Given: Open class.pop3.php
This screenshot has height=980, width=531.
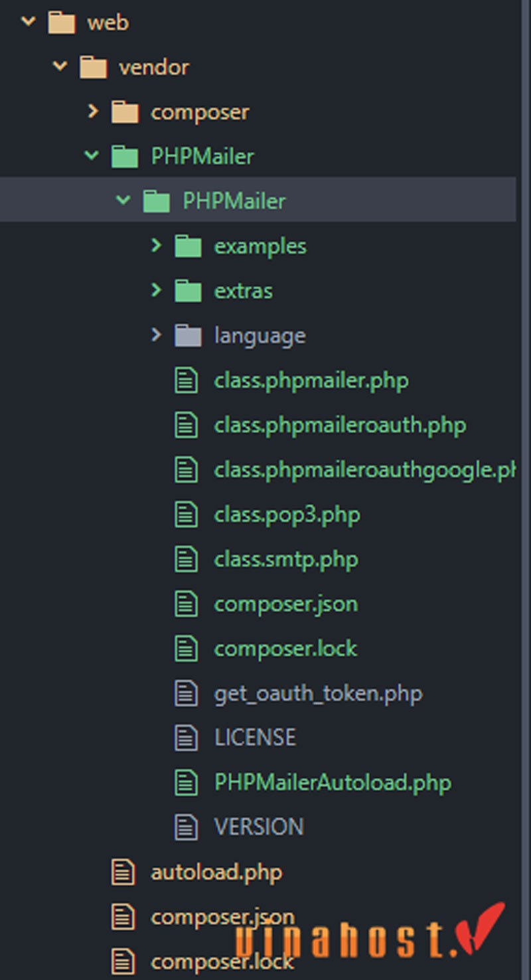Looking at the screenshot, I should [287, 514].
